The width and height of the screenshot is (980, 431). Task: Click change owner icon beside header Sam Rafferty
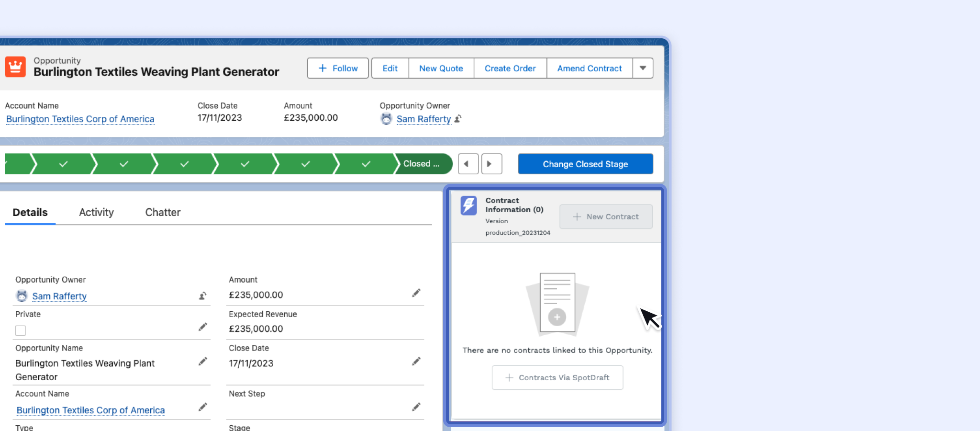[x=458, y=119]
